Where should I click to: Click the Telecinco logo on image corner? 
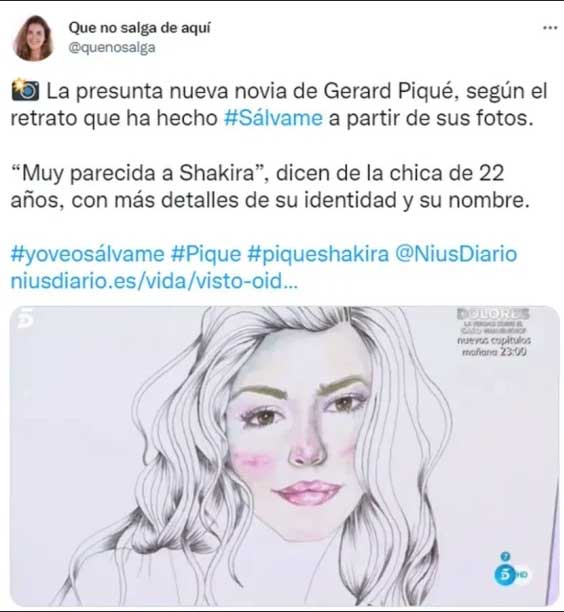(25, 319)
